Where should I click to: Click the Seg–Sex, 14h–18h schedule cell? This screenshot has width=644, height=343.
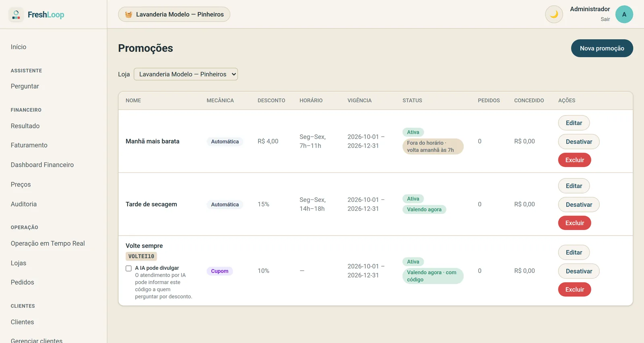point(313,204)
